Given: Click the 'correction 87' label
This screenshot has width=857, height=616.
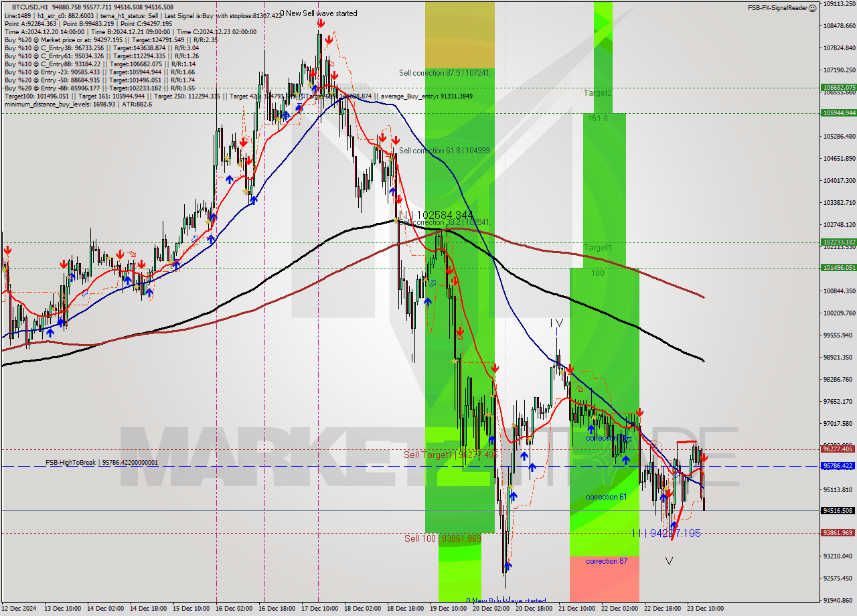Looking at the screenshot, I should [x=606, y=561].
